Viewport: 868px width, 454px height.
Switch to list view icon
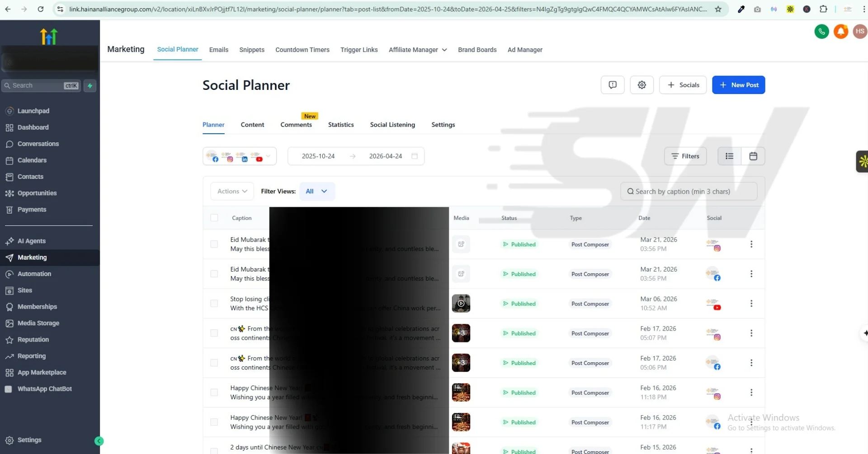point(729,156)
